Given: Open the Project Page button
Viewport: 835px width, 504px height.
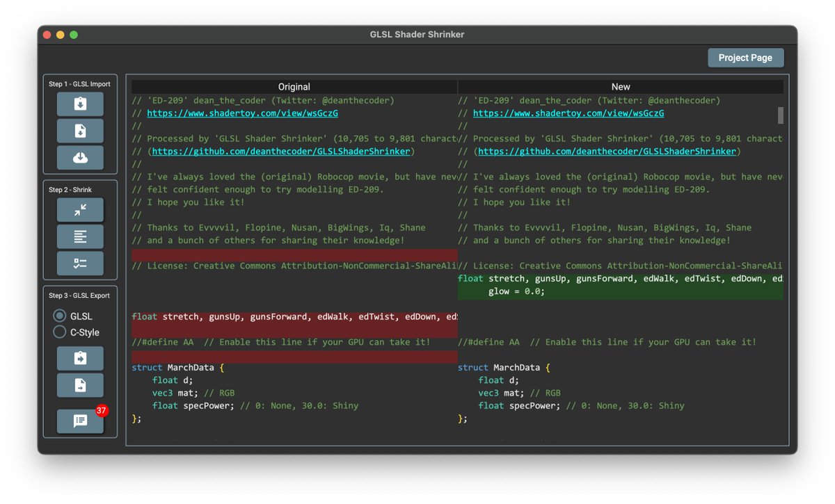Looking at the screenshot, I should tap(745, 58).
